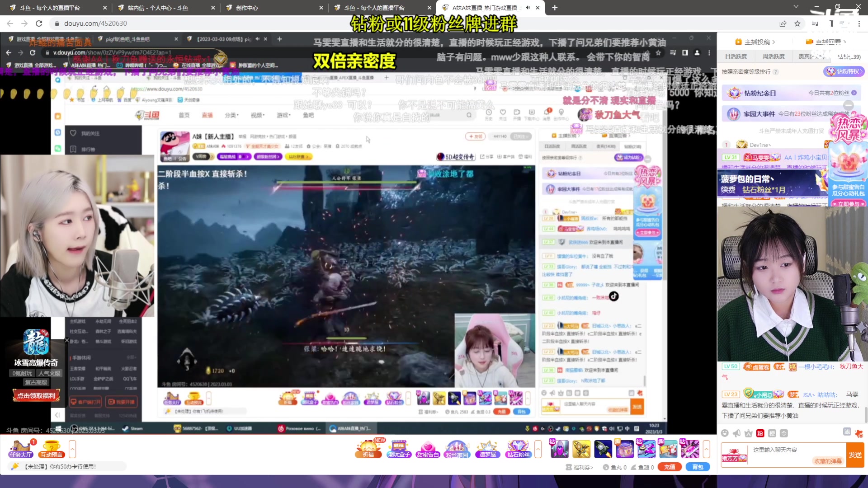Image resolution: width=868 pixels, height=488 pixels.
Task: Bookmark this page with the star icon
Action: pos(797,23)
